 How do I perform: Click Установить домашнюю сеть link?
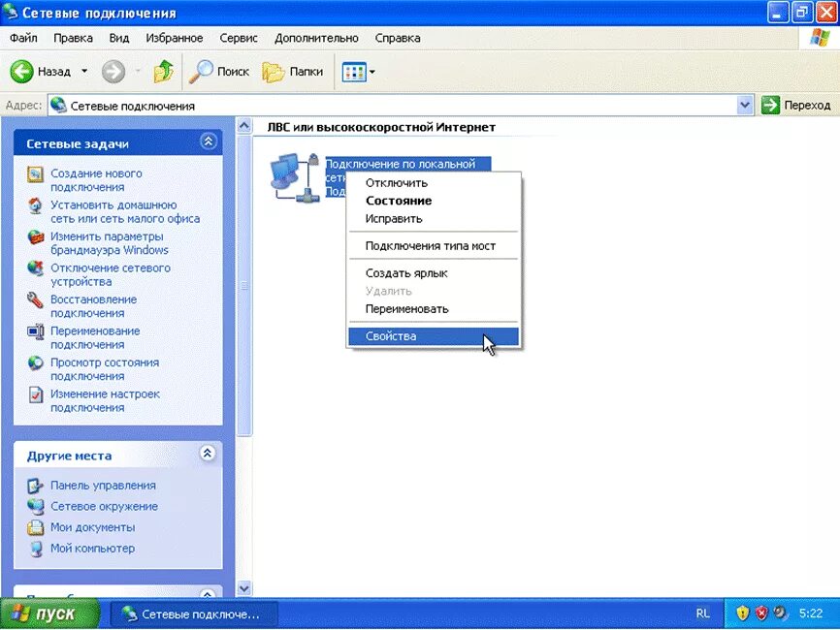pos(125,212)
